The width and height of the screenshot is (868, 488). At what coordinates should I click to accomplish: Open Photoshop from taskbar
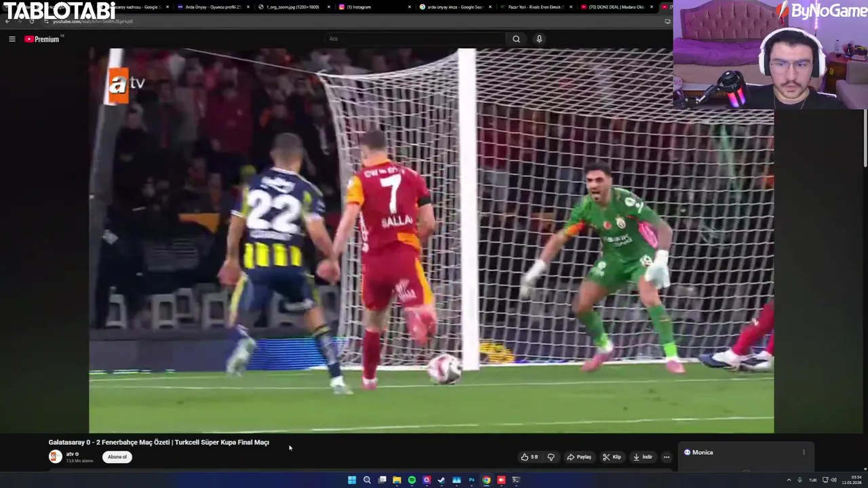(471, 480)
